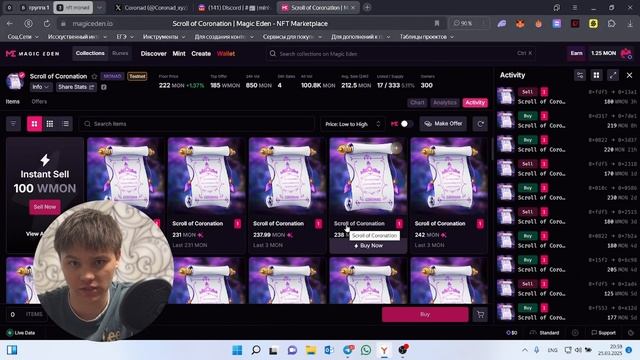Expand Activity panel with the arrows icon
Image resolution: width=640 pixels, height=360 pixels.
click(x=613, y=75)
